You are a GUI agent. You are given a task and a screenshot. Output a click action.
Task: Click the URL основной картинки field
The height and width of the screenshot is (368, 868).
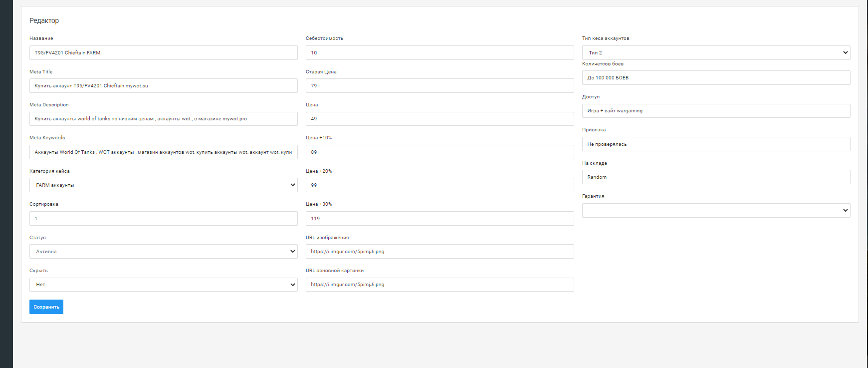point(439,285)
